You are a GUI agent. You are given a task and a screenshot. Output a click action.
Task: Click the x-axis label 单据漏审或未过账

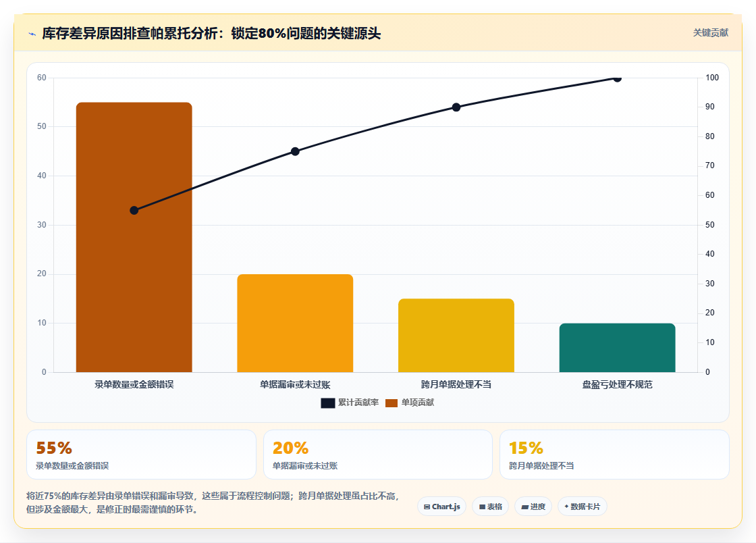pos(295,384)
